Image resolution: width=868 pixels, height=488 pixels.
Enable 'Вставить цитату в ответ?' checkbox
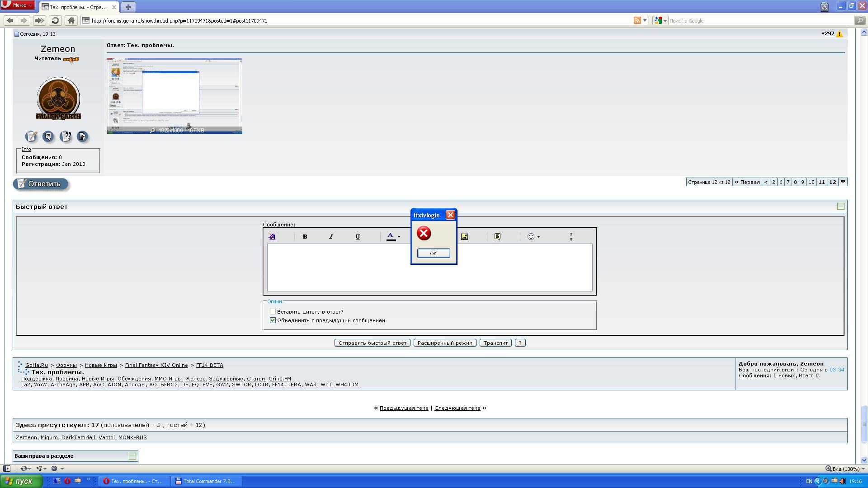click(273, 312)
